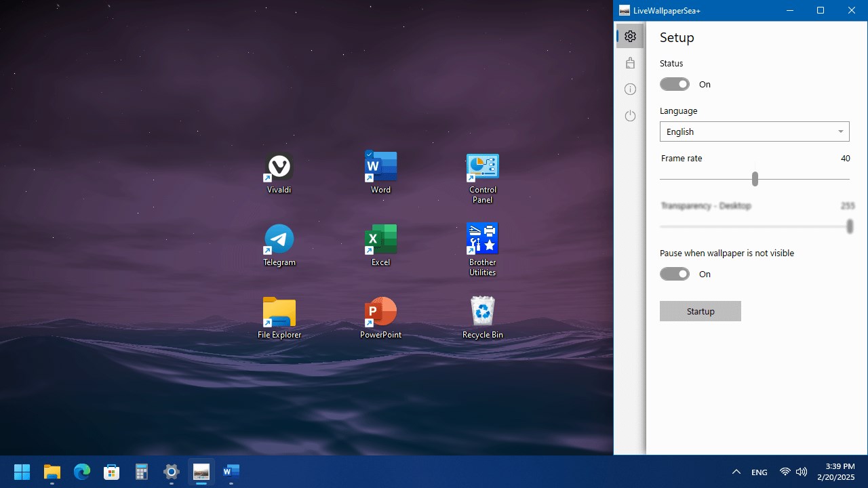The height and width of the screenshot is (488, 868).
Task: Click LiveWallpaperSea+ taskbar button
Action: [201, 472]
